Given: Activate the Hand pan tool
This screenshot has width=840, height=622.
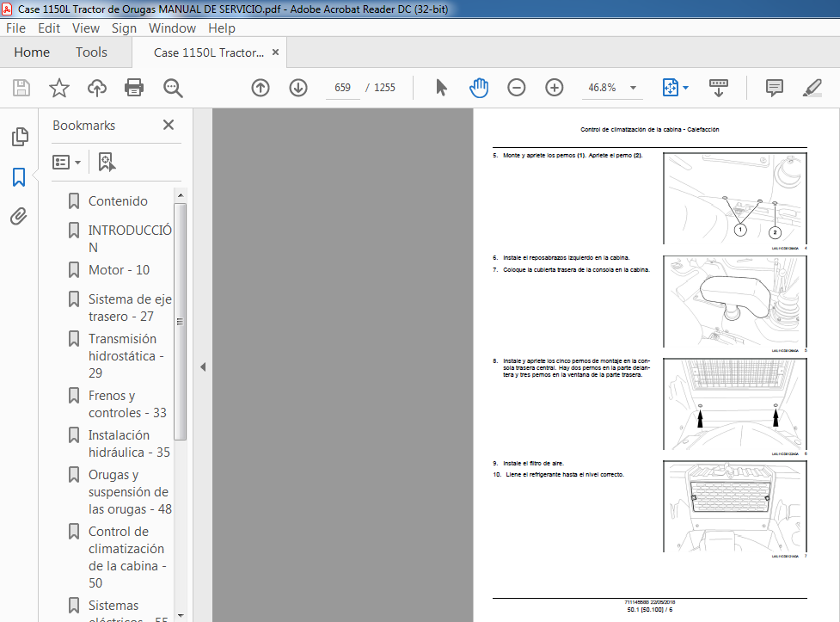Looking at the screenshot, I should (478, 88).
